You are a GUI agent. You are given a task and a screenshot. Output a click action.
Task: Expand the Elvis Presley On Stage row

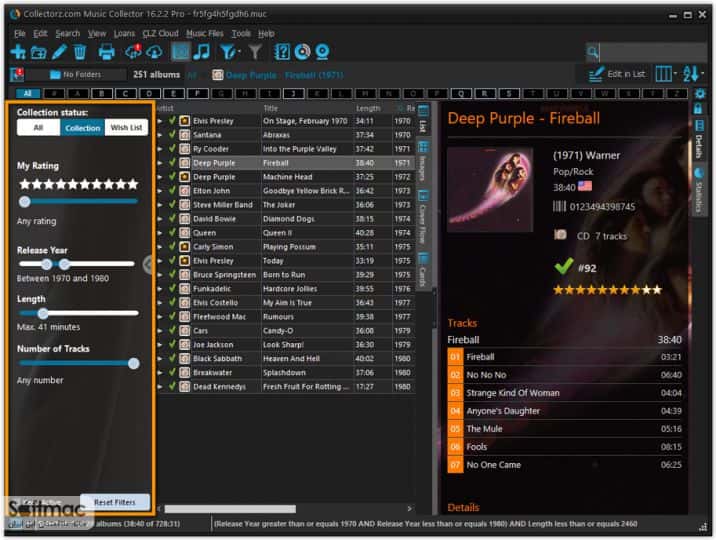[160, 121]
